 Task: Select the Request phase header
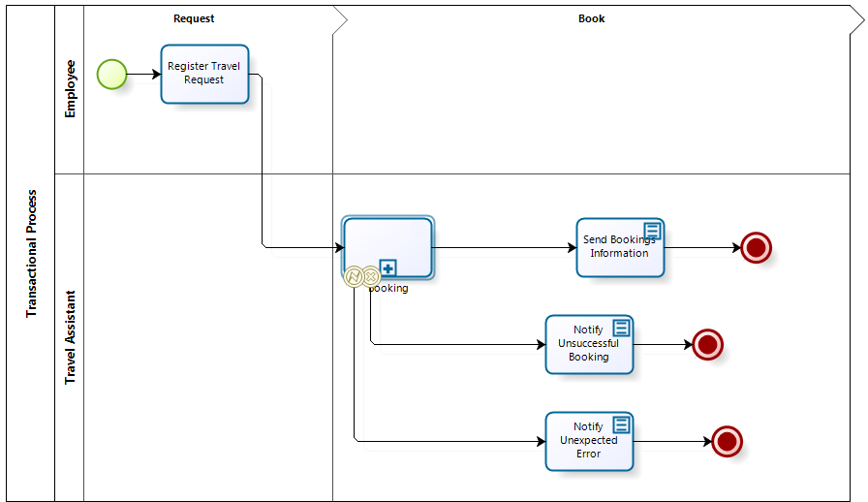[x=194, y=18]
